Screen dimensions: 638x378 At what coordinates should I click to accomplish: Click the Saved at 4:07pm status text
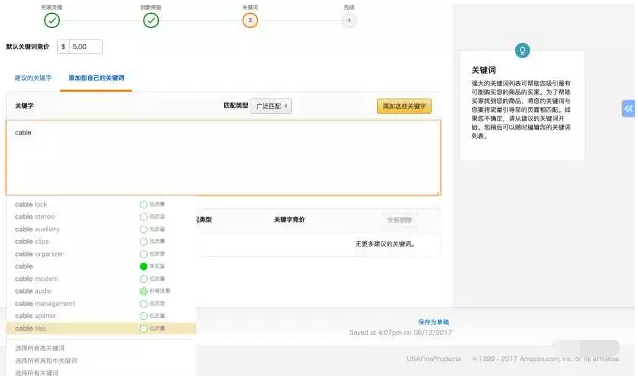coord(400,333)
